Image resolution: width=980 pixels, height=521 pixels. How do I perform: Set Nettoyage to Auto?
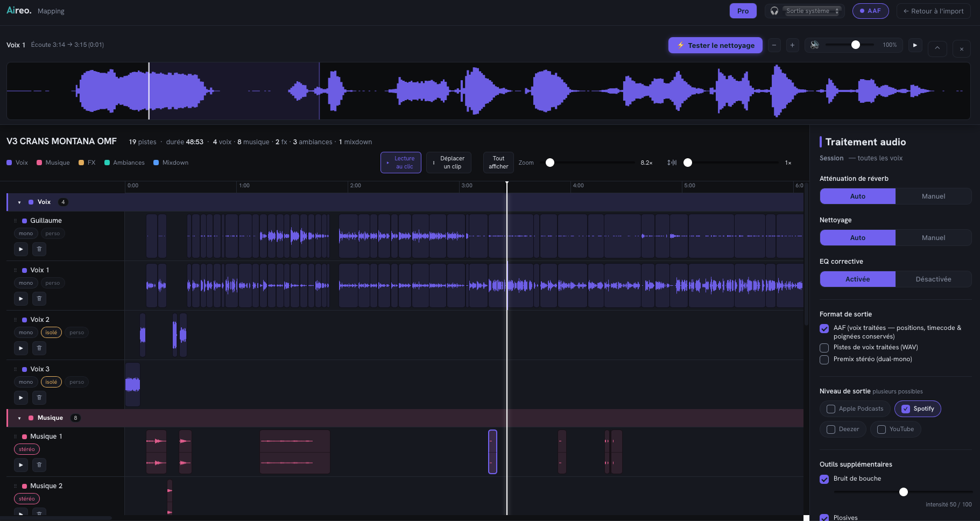858,238
